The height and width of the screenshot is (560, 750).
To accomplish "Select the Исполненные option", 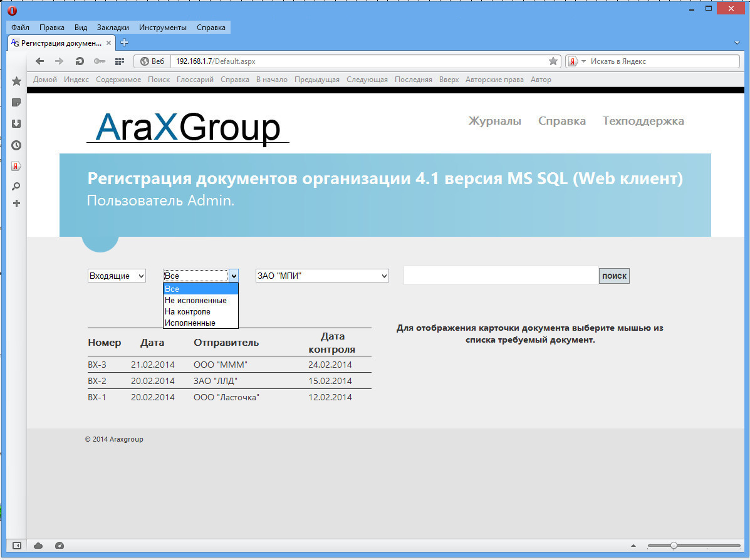I will point(201,323).
